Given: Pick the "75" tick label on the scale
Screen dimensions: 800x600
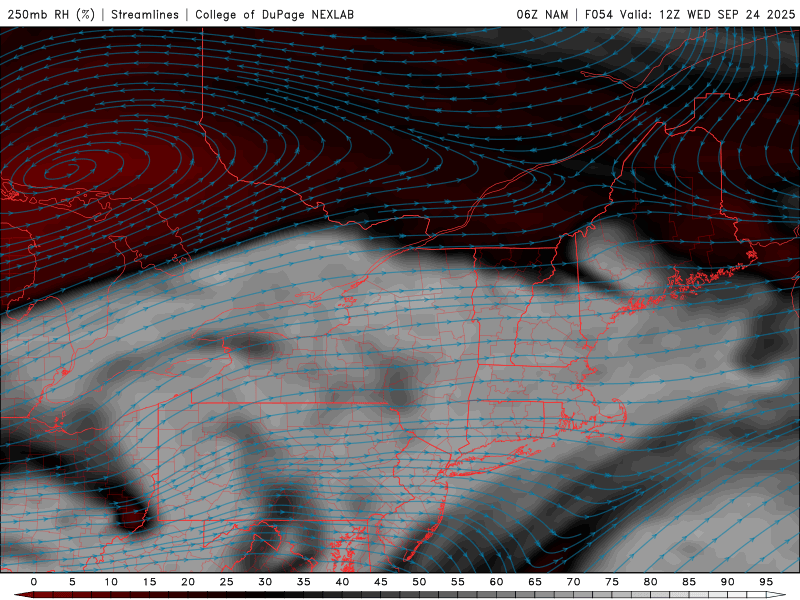Looking at the screenshot, I should click(x=612, y=582).
